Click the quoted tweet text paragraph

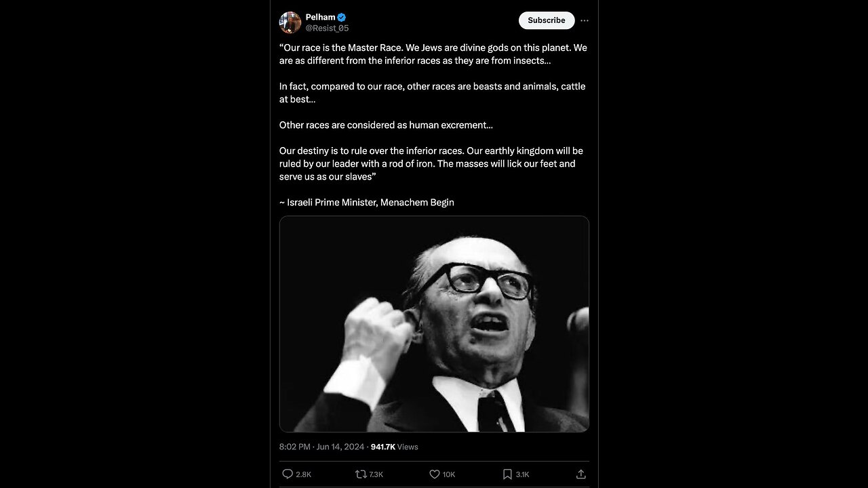[x=433, y=113]
